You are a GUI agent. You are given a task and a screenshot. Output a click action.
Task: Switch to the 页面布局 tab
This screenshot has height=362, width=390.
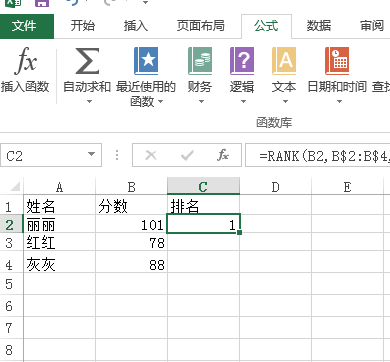201,26
